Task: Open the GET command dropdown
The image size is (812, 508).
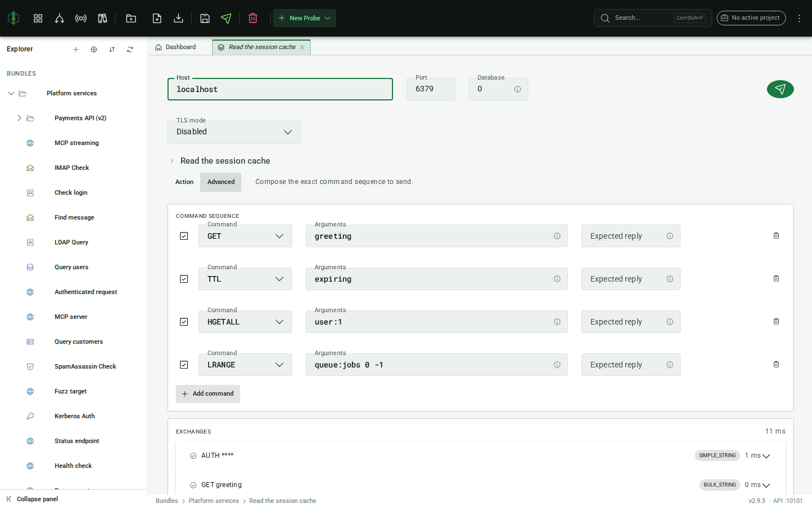Action: 245,236
